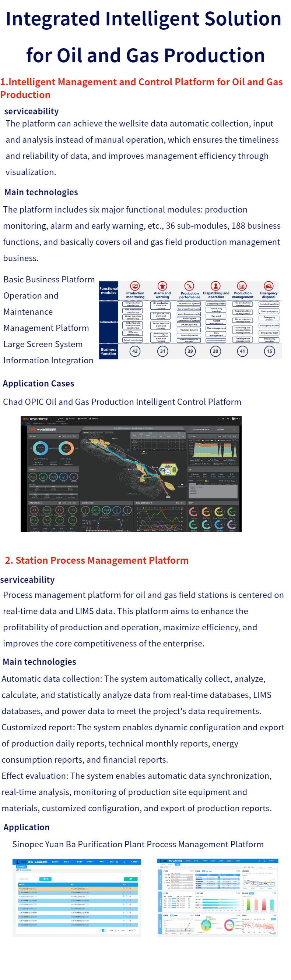Click the blue search button in Sinopec table view
The width and height of the screenshot is (291, 980).
pyautogui.click(x=45, y=879)
